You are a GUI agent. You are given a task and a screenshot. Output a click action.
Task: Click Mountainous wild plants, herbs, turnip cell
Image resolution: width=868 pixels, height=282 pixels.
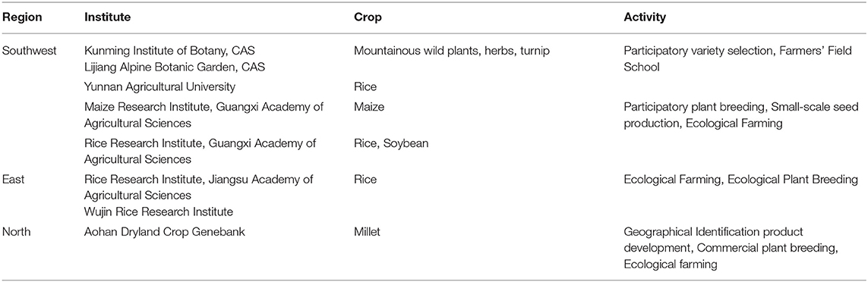[x=453, y=50]
